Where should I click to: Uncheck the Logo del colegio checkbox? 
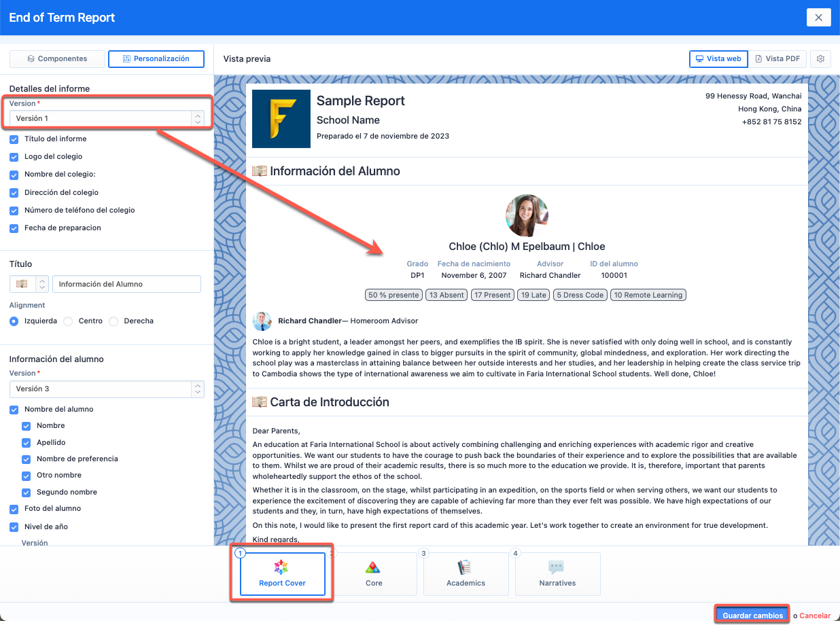[14, 157]
